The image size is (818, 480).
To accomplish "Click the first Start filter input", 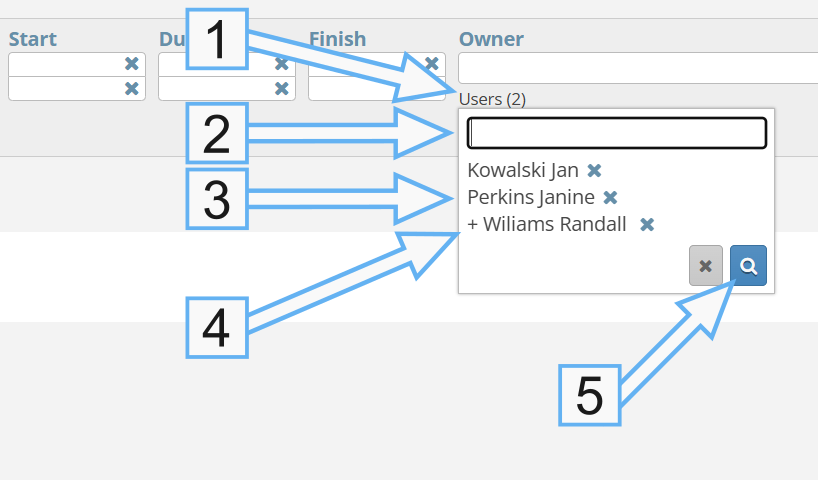I will (x=65, y=64).
